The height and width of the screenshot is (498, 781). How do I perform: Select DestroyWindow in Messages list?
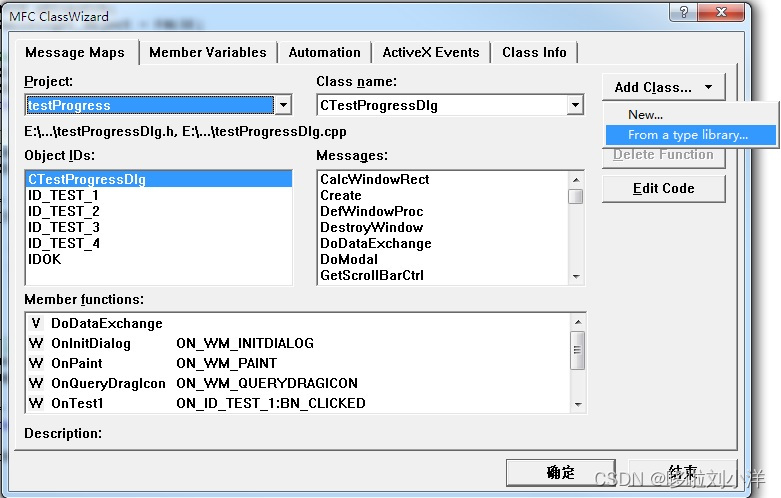442,227
